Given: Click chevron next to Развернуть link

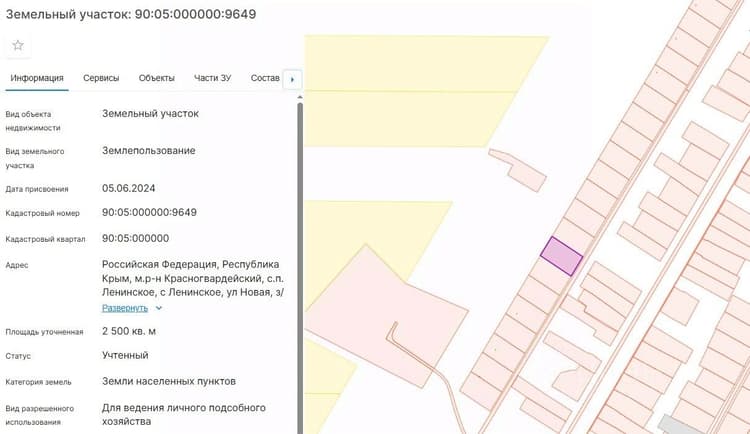Looking at the screenshot, I should (x=159, y=308).
